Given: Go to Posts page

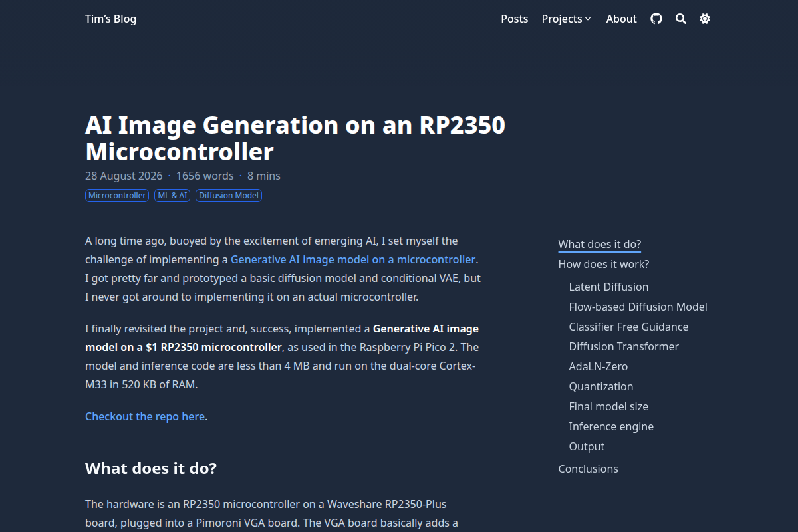Looking at the screenshot, I should 515,19.
